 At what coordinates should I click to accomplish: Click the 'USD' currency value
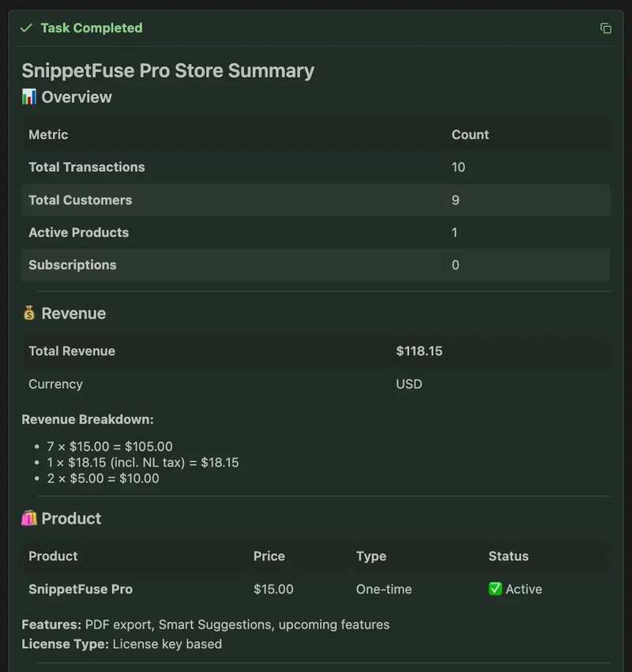(409, 384)
